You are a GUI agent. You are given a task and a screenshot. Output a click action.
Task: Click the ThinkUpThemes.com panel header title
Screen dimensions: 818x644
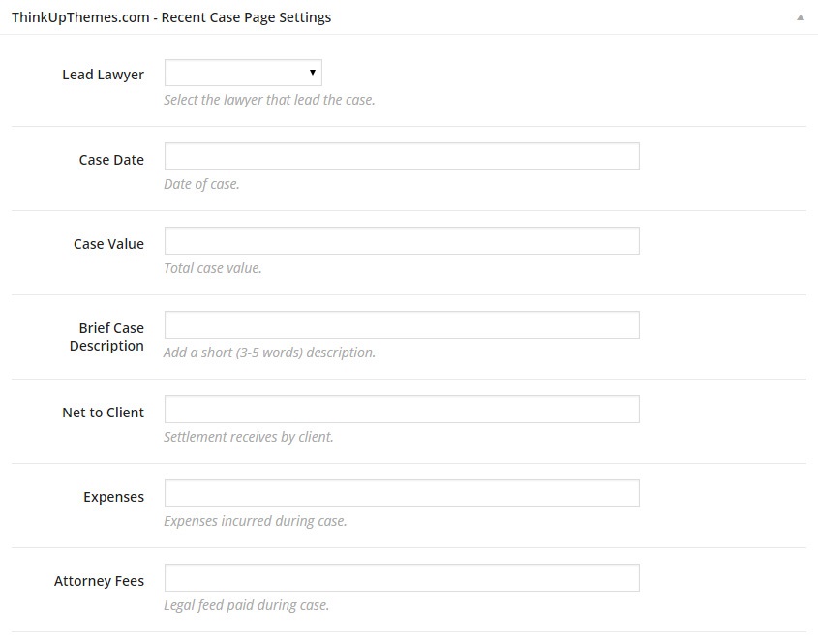[171, 17]
